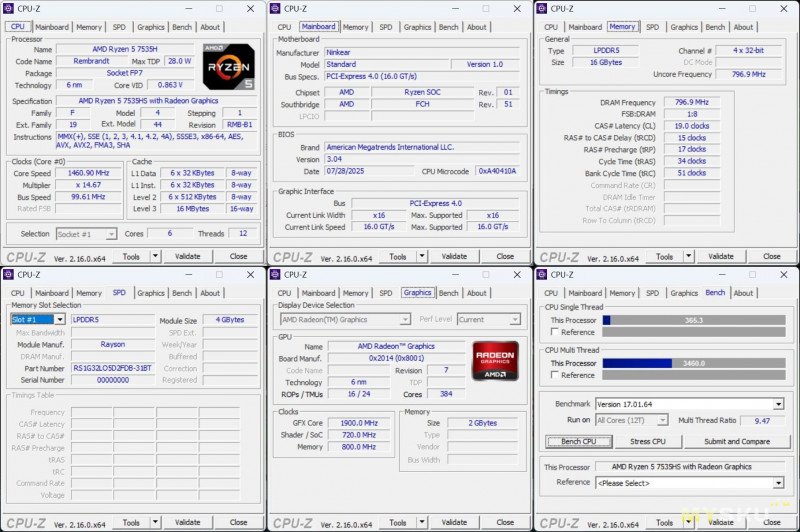Viewport: 800px width, 532px height.
Task: Open Tools dropdown arrow in the CPU-tab window
Action: pyautogui.click(x=155, y=256)
